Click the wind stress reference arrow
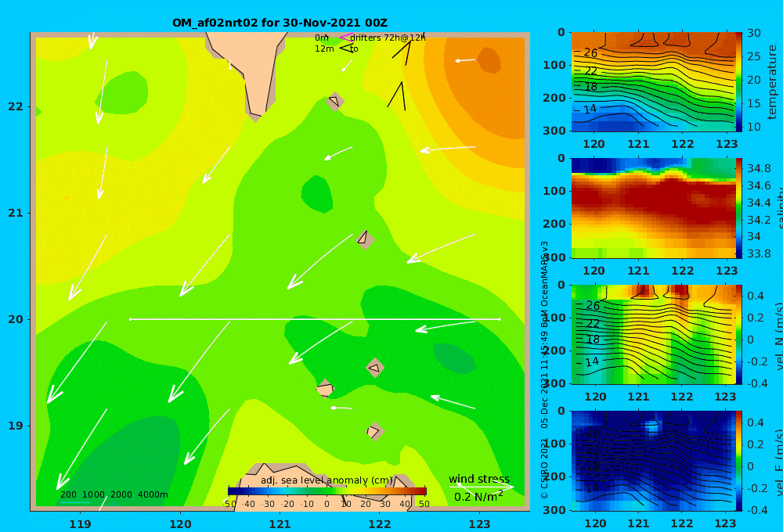This screenshot has height=532, width=783. coord(481,486)
